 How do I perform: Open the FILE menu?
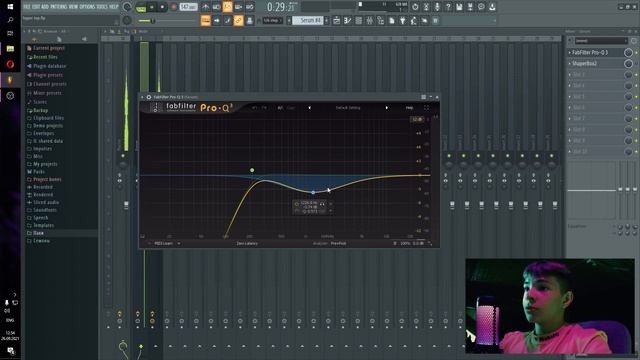27,7
